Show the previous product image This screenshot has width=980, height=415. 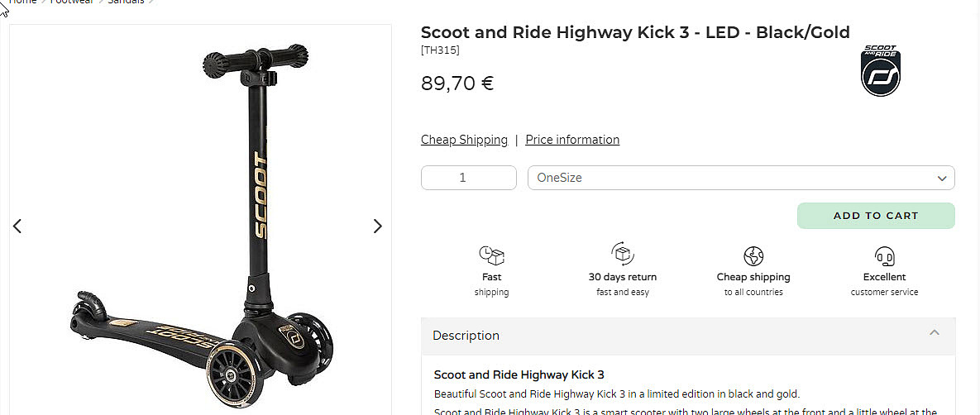(17, 227)
